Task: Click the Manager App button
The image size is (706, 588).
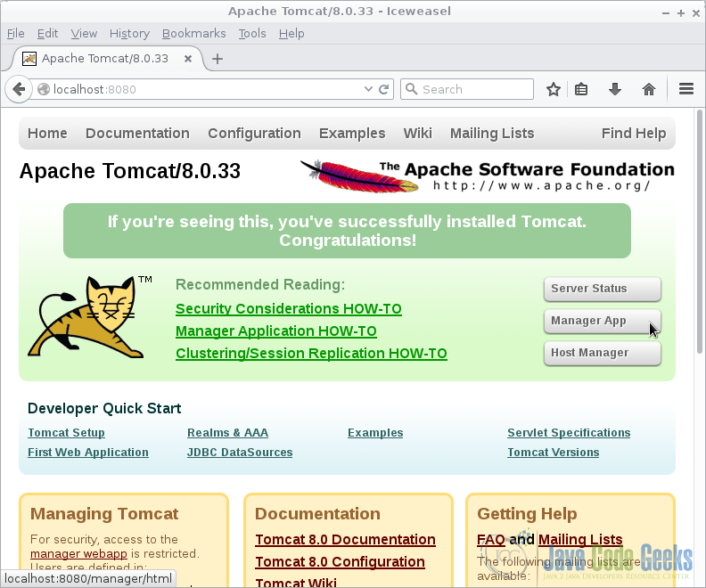Action: click(x=602, y=321)
